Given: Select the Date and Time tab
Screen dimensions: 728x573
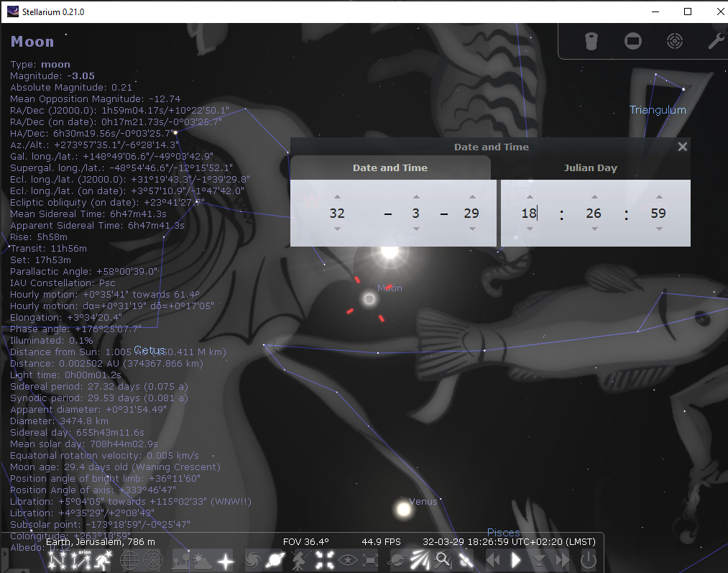Looking at the screenshot, I should (390, 168).
